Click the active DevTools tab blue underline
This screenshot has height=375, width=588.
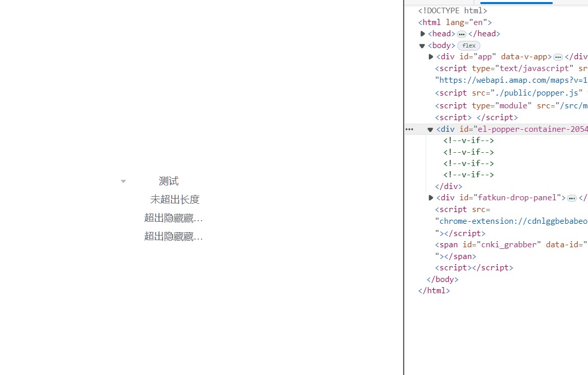(x=517, y=3)
